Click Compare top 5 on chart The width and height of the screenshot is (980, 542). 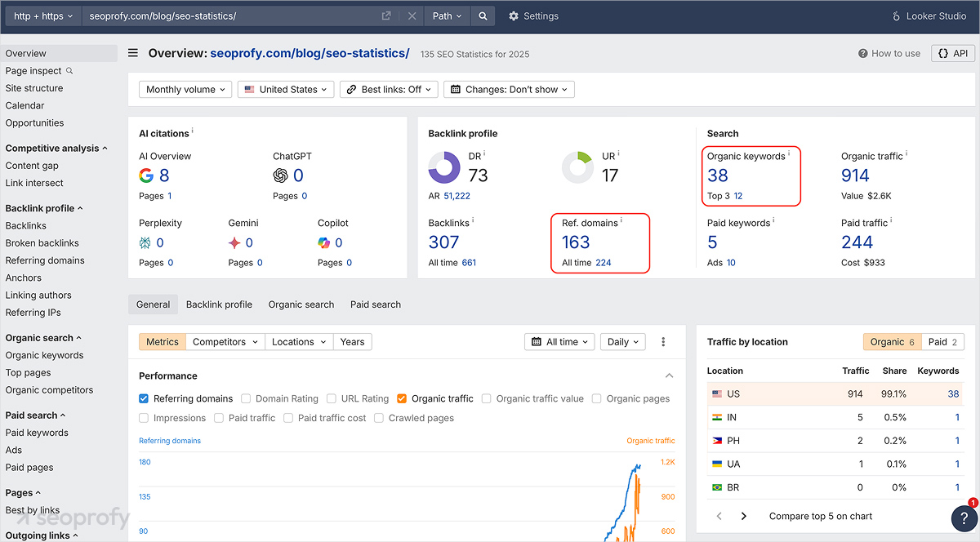(x=820, y=516)
